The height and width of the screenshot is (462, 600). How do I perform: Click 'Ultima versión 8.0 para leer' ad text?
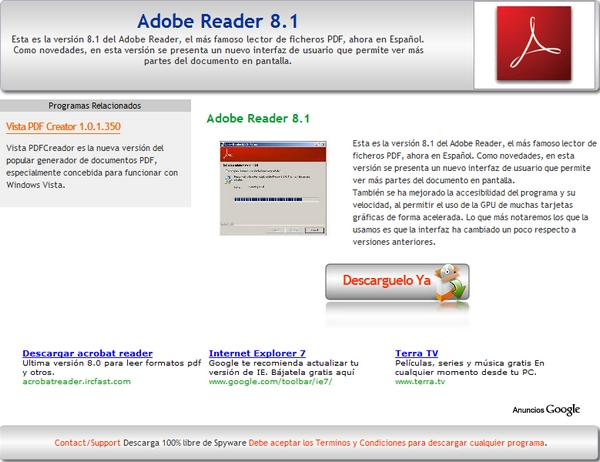[x=111, y=367]
